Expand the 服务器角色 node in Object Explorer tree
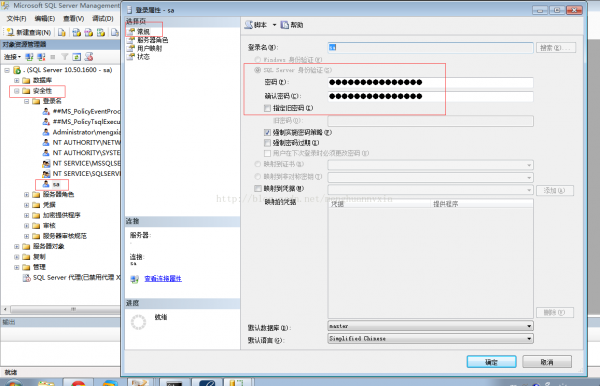The image size is (600, 386). click(x=26, y=195)
